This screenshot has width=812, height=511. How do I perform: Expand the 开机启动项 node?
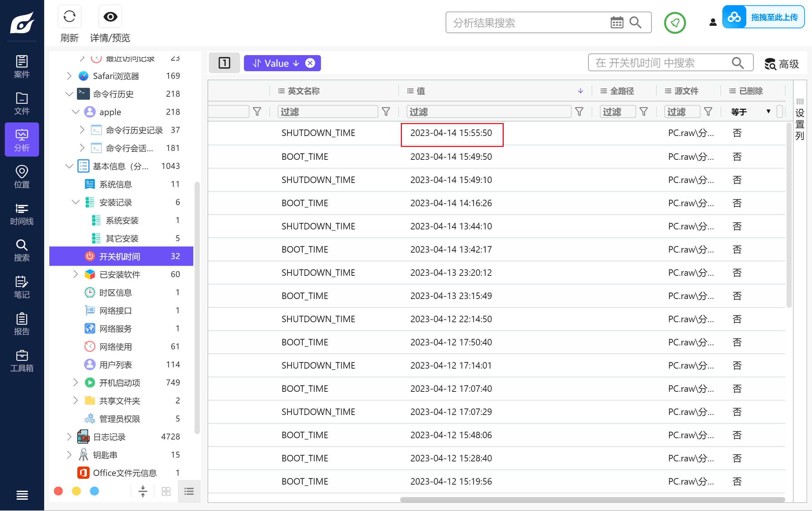click(75, 382)
